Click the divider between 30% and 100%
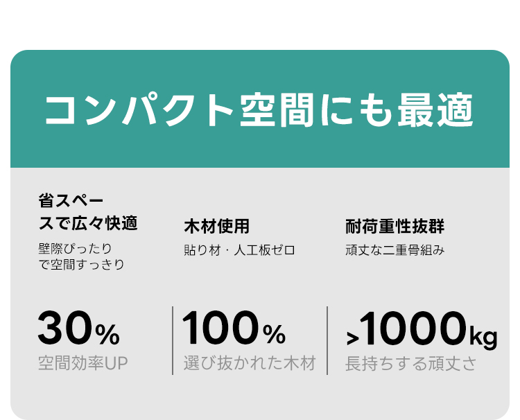520x420 pixels. click(x=173, y=340)
